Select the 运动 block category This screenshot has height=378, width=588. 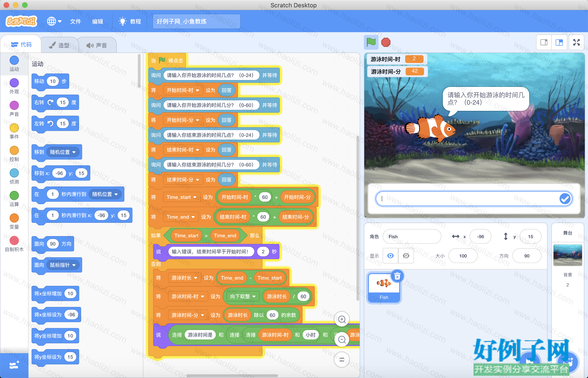[14, 64]
